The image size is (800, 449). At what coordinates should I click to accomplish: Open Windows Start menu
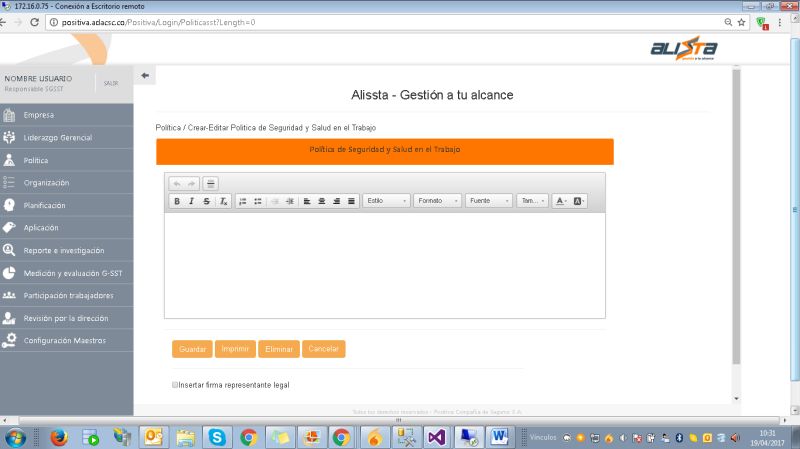tap(15, 438)
